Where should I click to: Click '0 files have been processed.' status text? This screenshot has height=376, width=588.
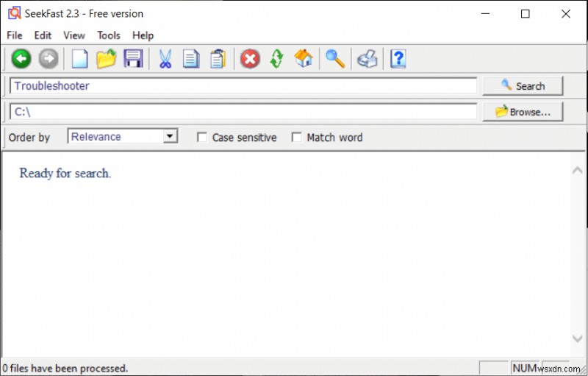(65, 368)
